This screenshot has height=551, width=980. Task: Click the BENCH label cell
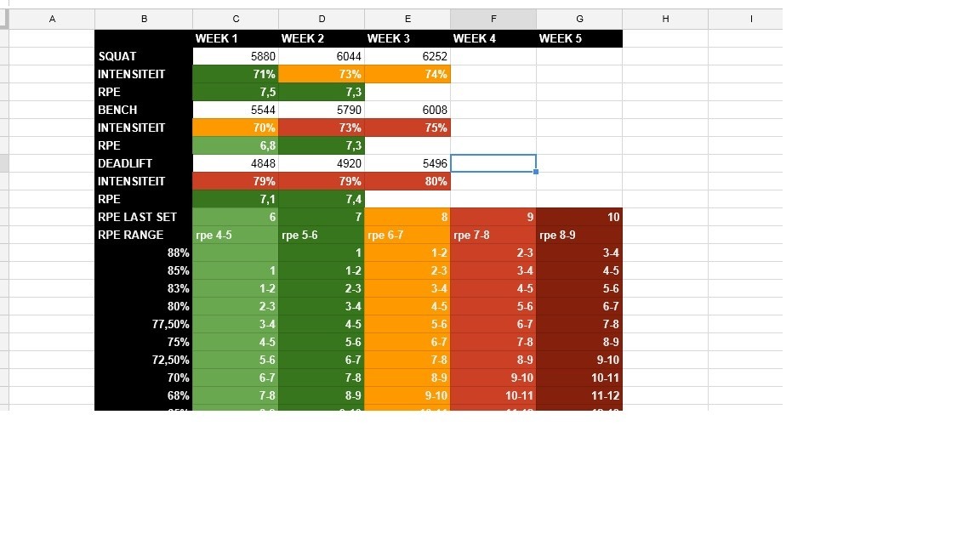[143, 110]
